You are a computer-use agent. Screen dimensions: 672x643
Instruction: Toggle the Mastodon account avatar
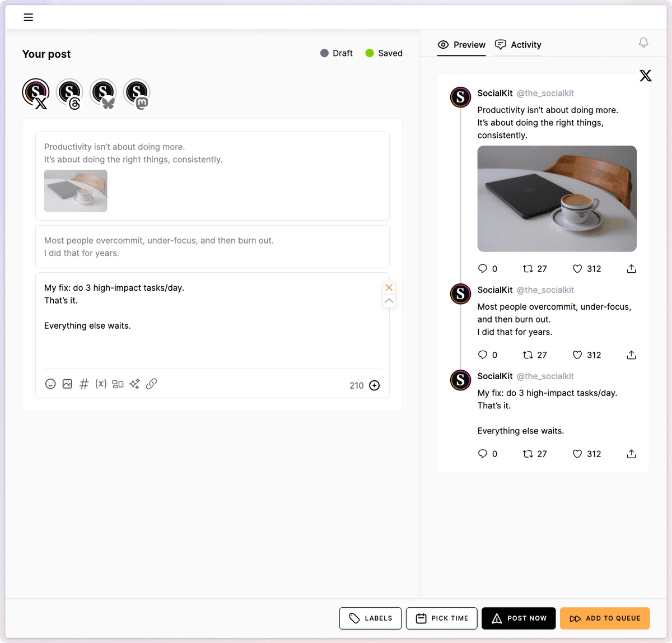tap(137, 92)
